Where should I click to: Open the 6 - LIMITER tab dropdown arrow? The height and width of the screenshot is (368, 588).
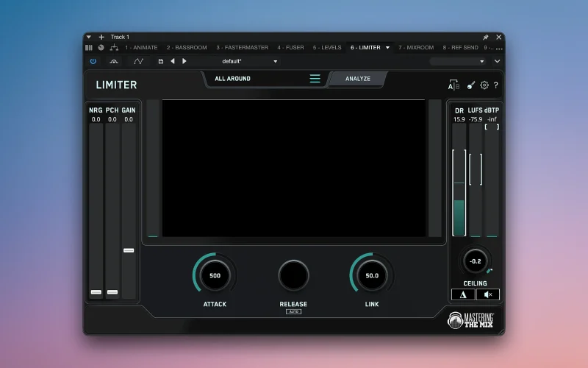tap(387, 48)
